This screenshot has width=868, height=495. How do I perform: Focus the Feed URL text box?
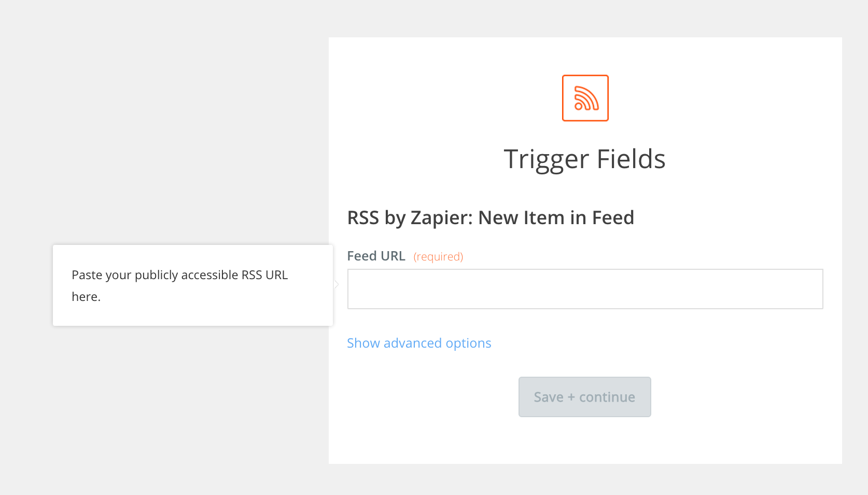585,289
